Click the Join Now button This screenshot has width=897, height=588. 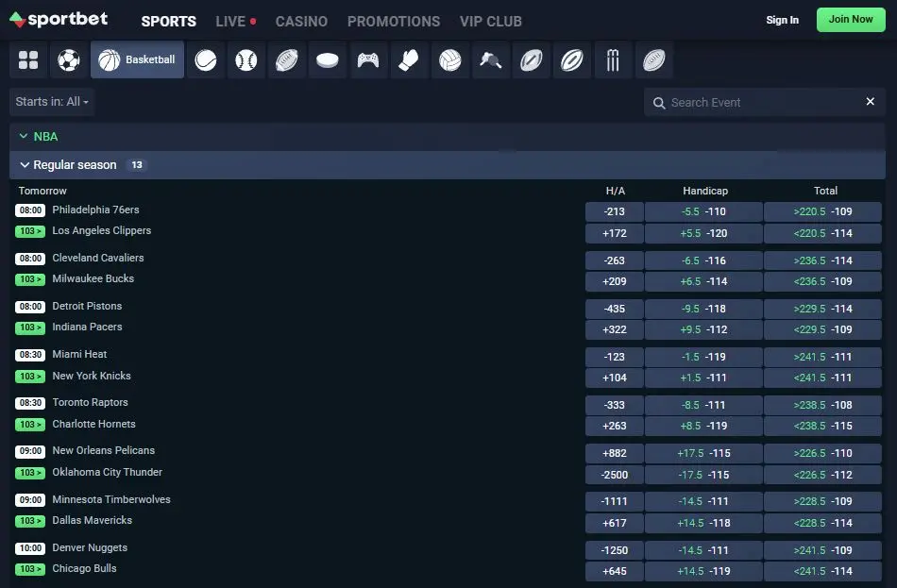coord(850,19)
